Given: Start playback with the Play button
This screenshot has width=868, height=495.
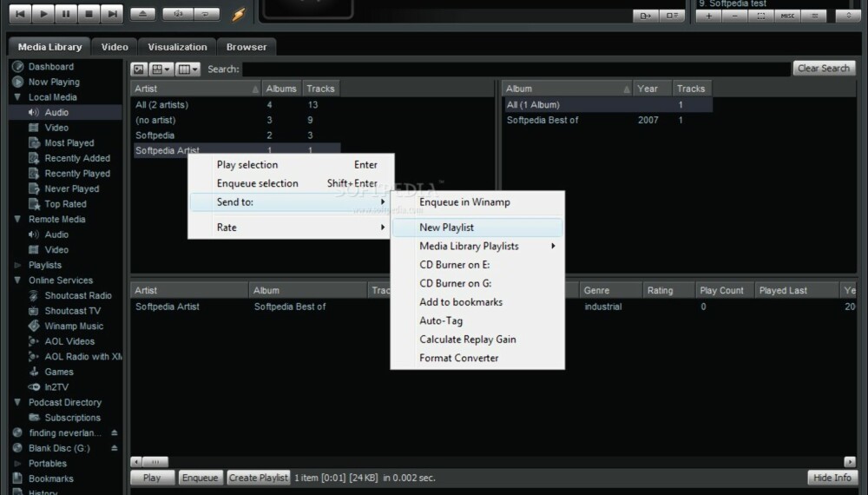Looking at the screenshot, I should coord(43,14).
